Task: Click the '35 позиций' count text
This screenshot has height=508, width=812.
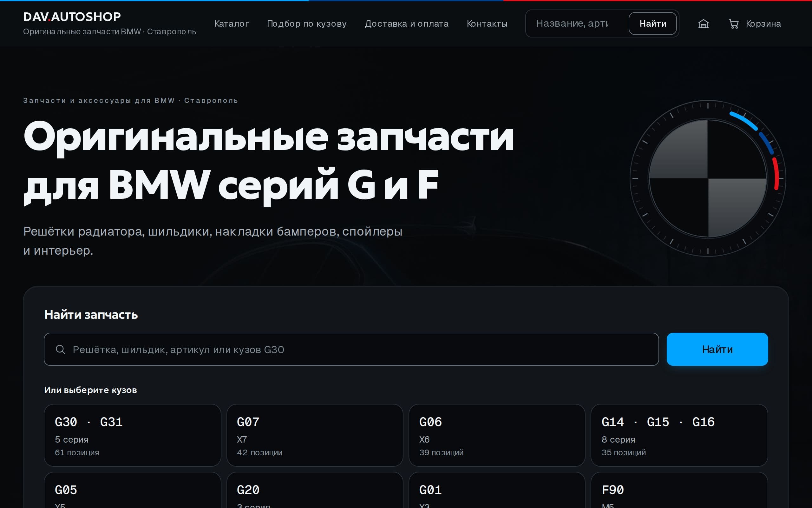Action: point(623,452)
